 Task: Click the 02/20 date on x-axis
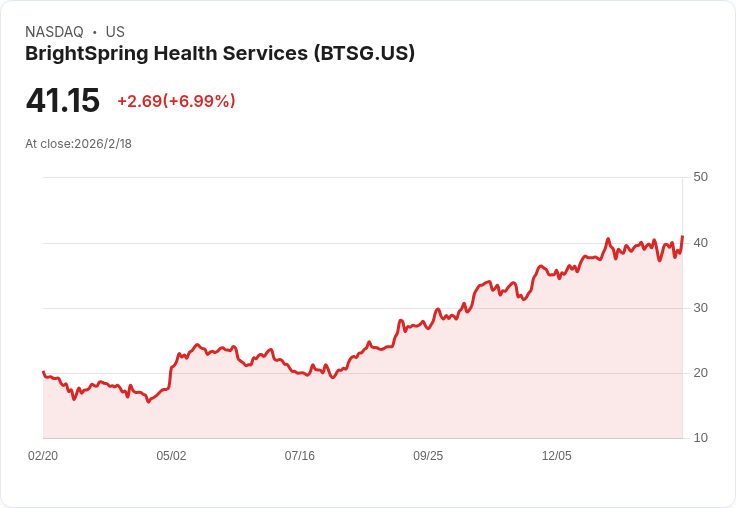tap(43, 456)
